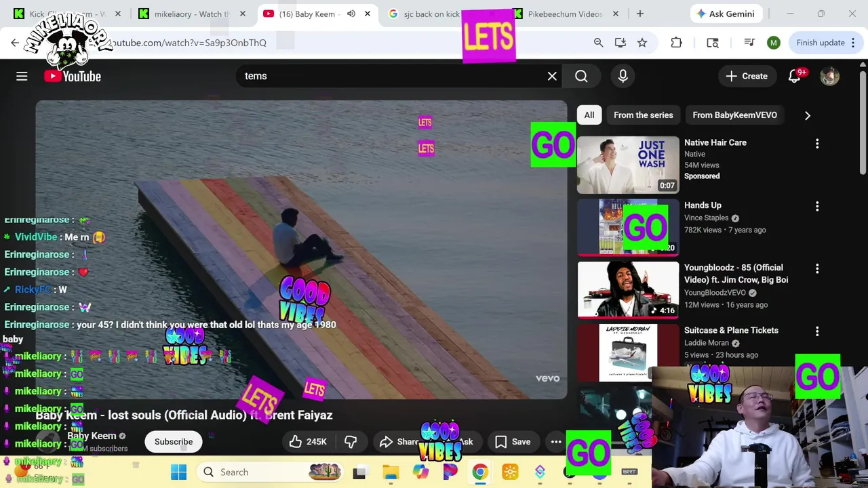This screenshot has width=868, height=488.
Task: Open the Baby Keem channel name
Action: click(92, 436)
